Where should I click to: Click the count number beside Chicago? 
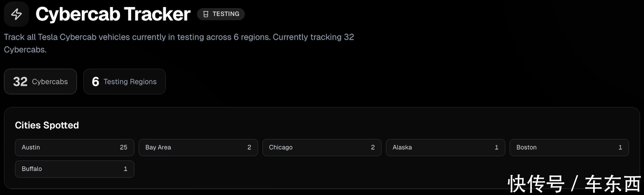point(373,148)
